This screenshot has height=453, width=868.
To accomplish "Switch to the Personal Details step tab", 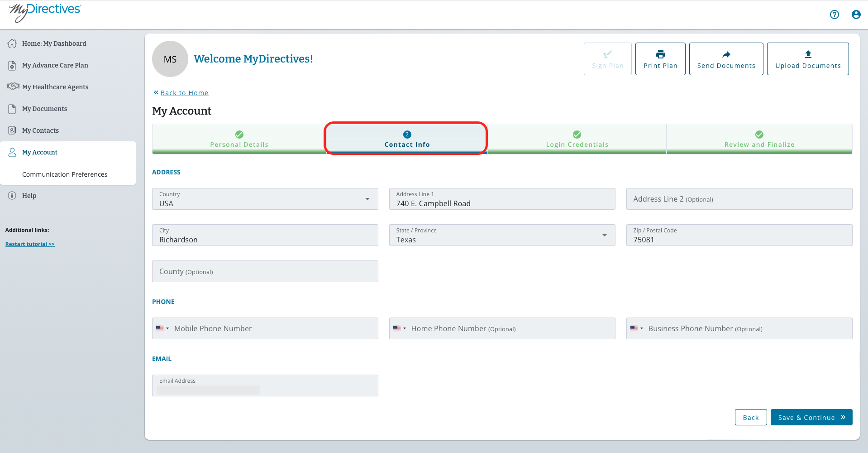I will click(239, 139).
